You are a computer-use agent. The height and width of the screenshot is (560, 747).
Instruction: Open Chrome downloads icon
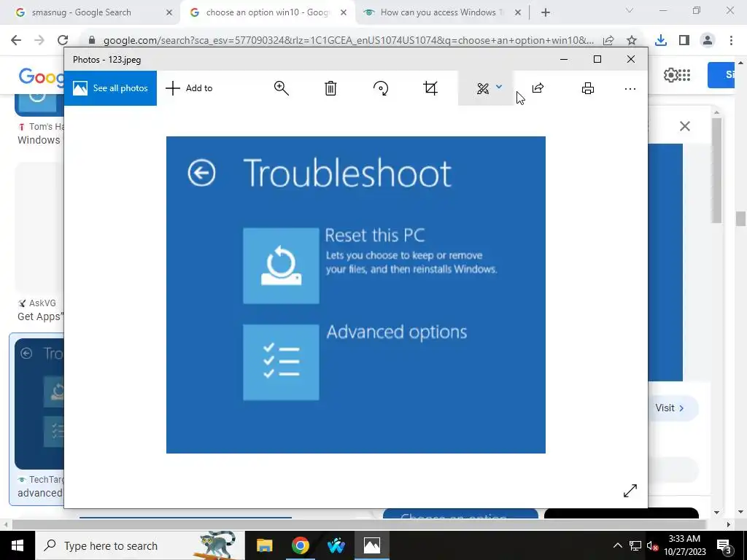pos(661,41)
